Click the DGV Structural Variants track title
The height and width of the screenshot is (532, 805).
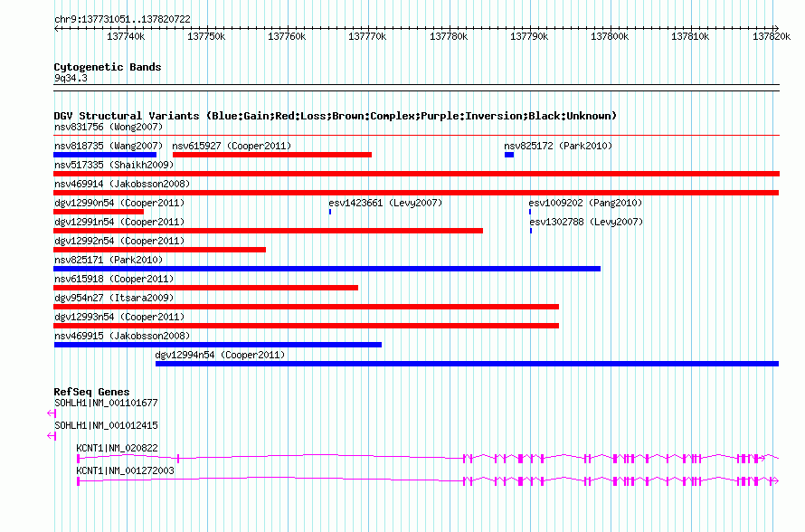point(336,116)
